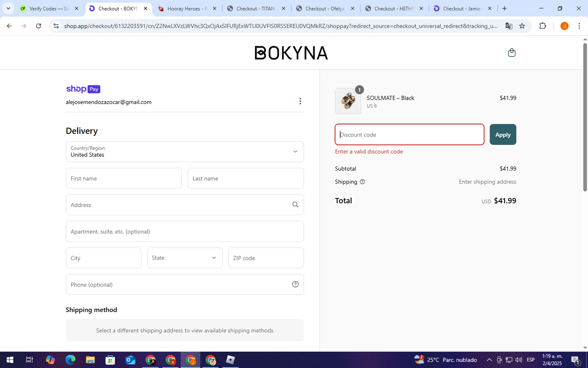The height and width of the screenshot is (368, 588).
Task: Open volume control in system tray
Action: coord(519,360)
